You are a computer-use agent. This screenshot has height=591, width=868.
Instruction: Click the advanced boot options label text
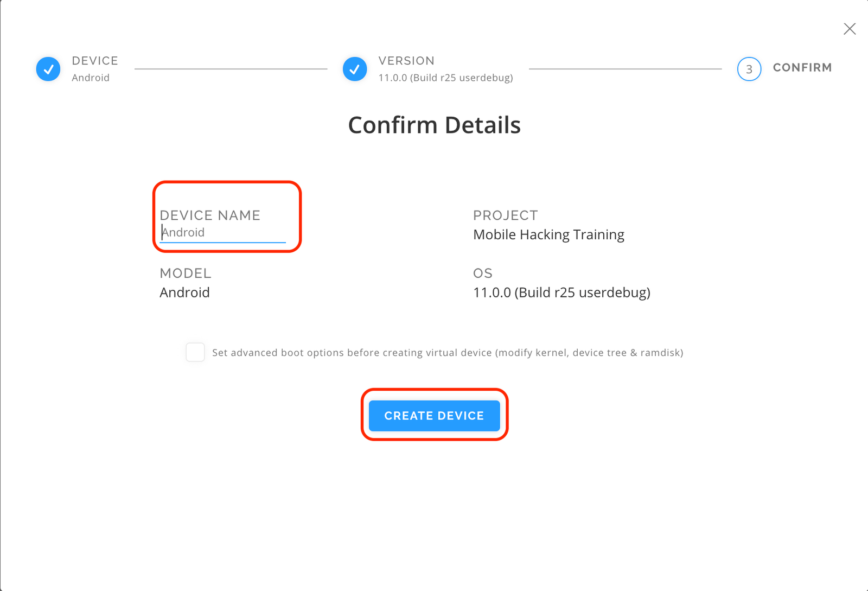coord(449,352)
